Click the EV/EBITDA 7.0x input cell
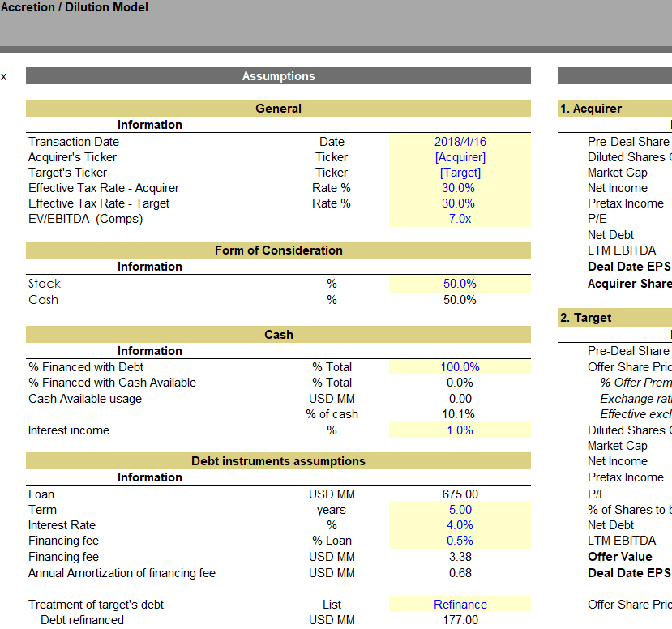Image resolution: width=672 pixels, height=629 pixels. (x=460, y=219)
